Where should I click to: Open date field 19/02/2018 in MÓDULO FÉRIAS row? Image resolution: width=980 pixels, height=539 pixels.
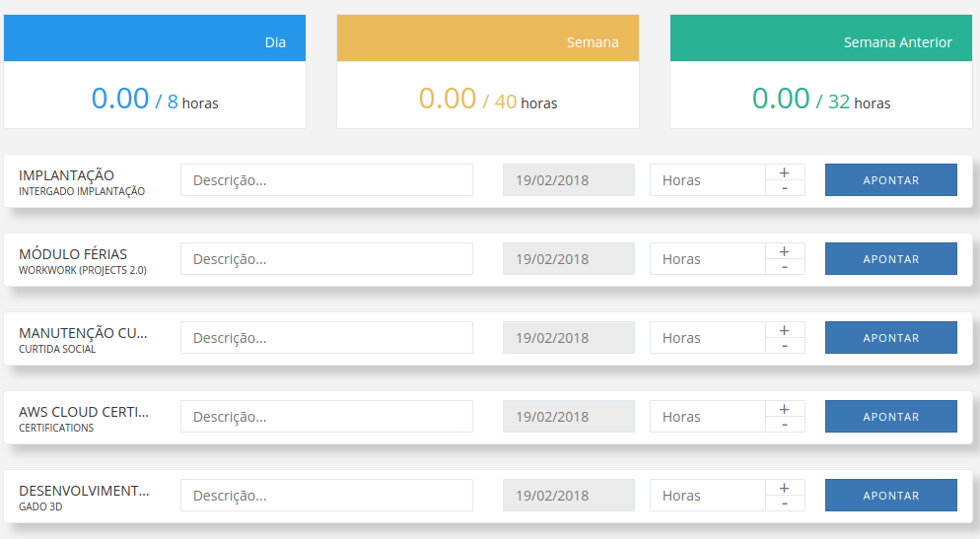click(569, 258)
